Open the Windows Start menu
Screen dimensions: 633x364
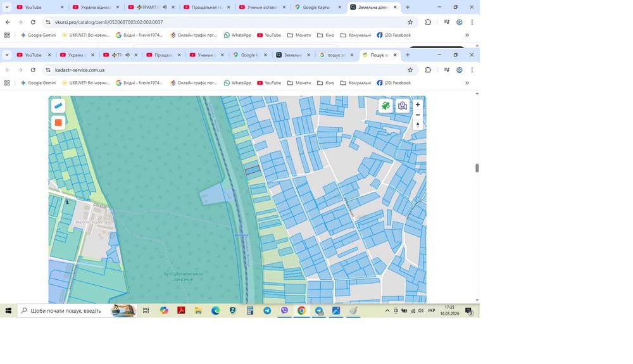point(8,311)
